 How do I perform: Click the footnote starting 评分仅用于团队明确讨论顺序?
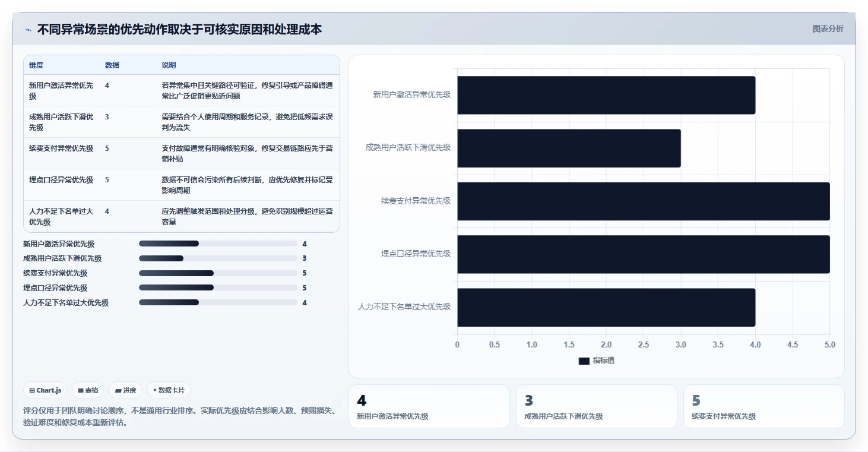click(x=180, y=416)
